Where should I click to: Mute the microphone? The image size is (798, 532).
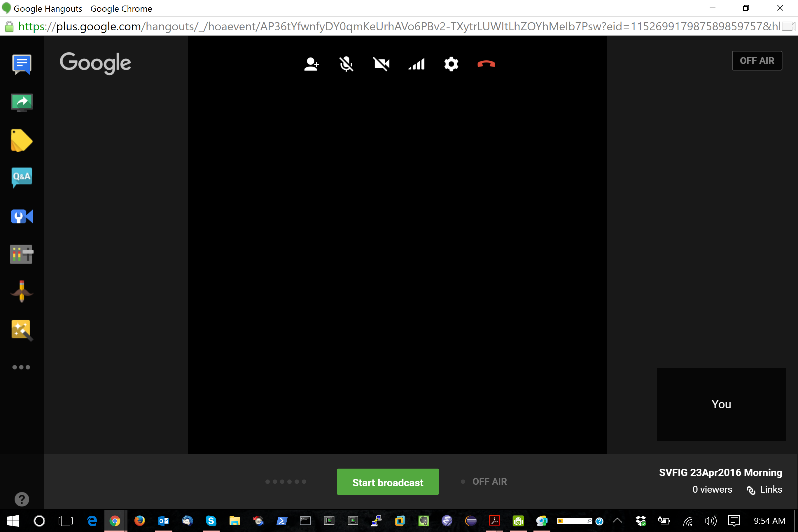click(347, 64)
